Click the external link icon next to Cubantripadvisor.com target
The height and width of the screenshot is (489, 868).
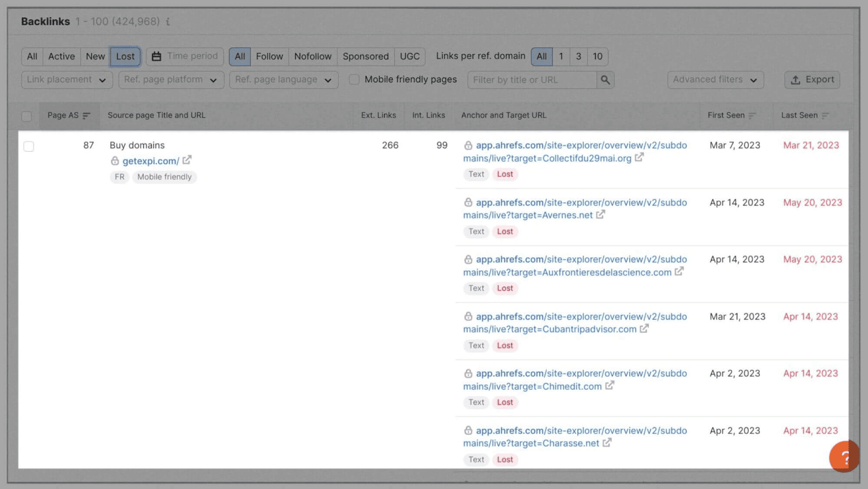tap(644, 329)
